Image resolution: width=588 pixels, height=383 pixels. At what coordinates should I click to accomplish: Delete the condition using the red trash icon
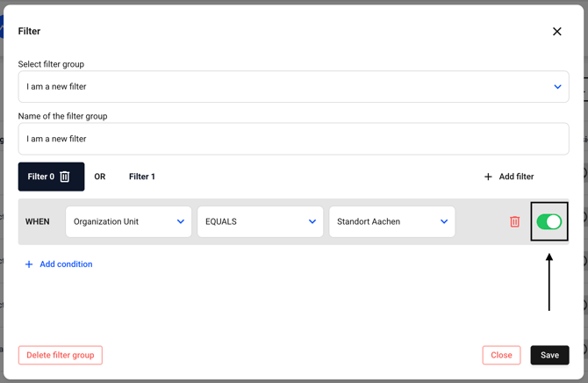pos(515,222)
